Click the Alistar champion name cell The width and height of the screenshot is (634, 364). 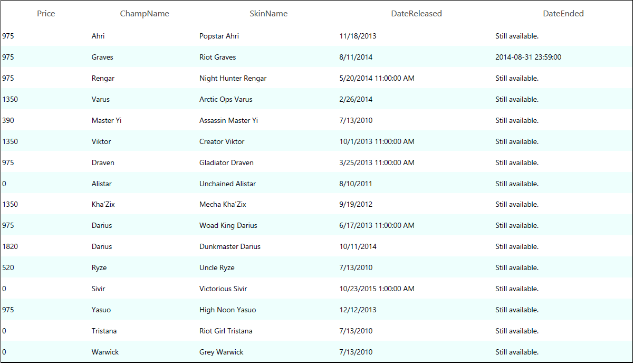click(102, 184)
